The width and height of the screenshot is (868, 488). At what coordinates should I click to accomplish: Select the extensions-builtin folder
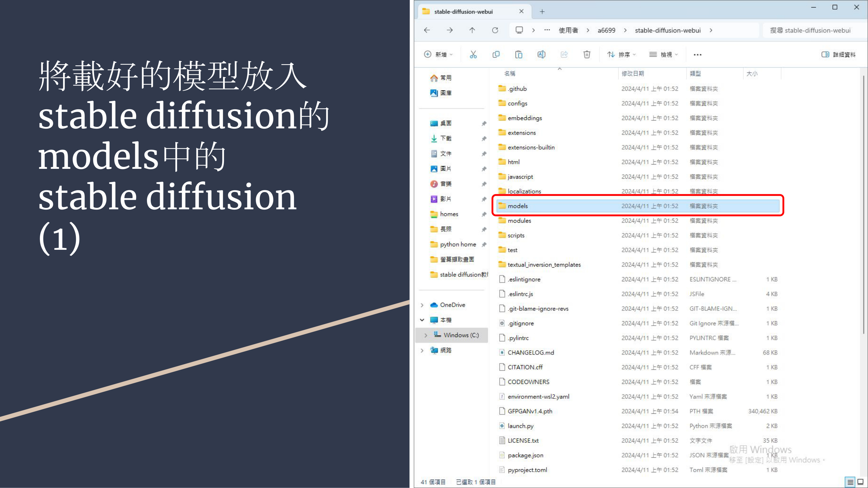pos(638,147)
